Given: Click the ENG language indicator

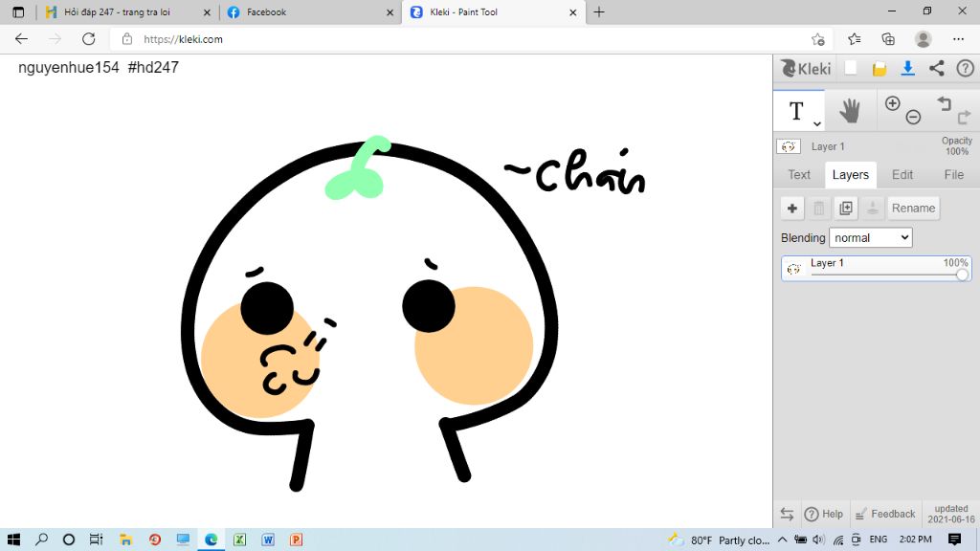Looking at the screenshot, I should 879,540.
